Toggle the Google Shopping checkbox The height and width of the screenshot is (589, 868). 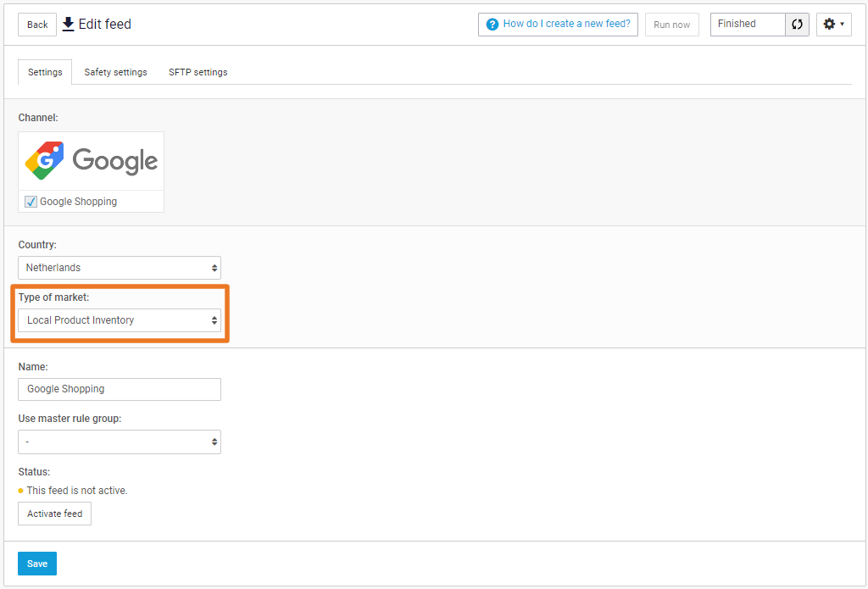click(x=31, y=202)
